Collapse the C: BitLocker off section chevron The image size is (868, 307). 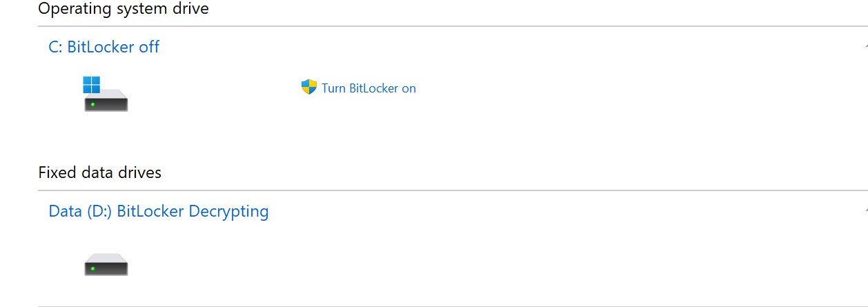[865, 47]
